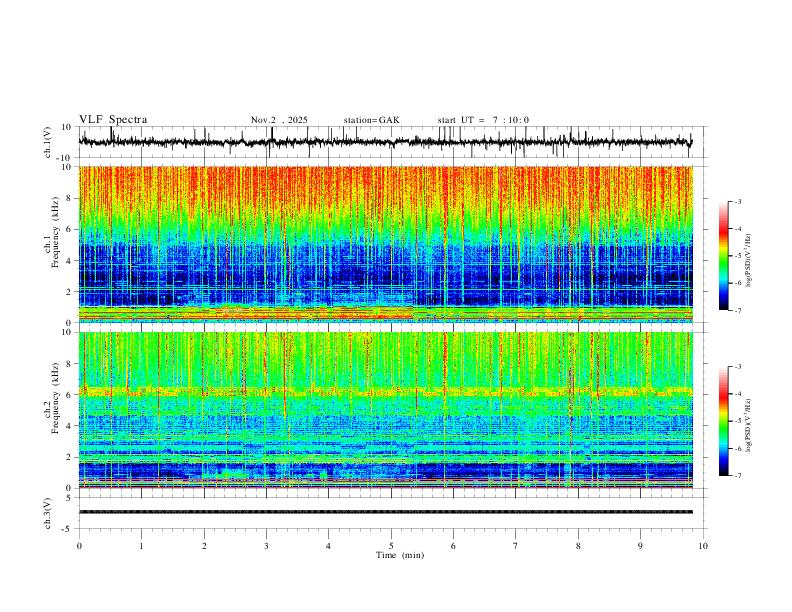Click the ch.2 colorbar bottom value '-7'
This screenshot has width=792, height=612.
(737, 476)
